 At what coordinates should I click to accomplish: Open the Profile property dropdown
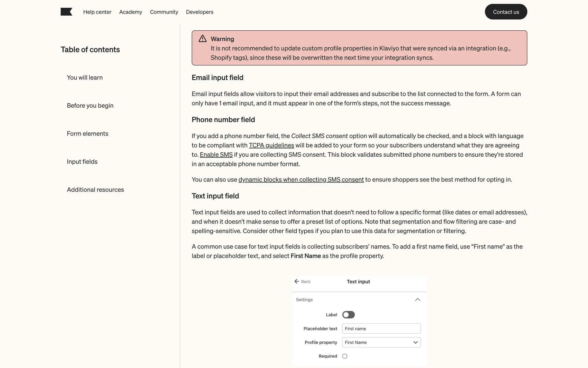tap(381, 342)
